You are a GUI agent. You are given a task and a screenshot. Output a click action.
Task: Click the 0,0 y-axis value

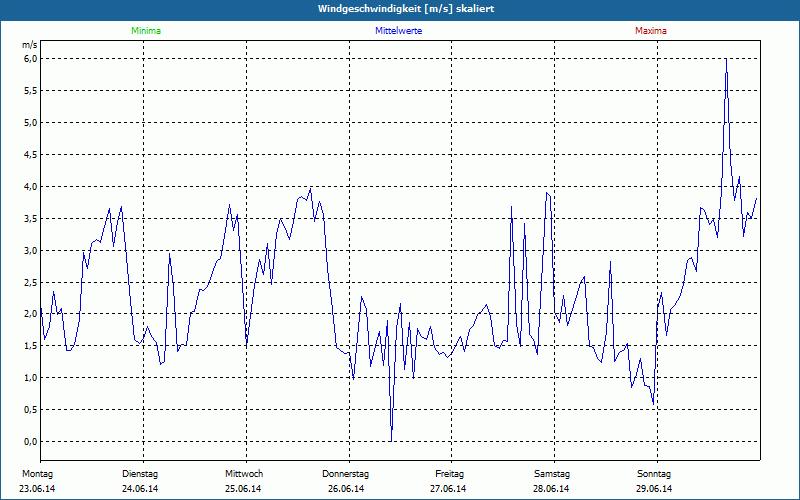pos(31,442)
